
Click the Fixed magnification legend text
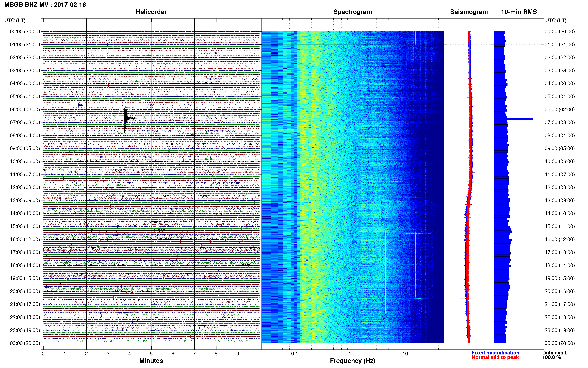pos(495,353)
